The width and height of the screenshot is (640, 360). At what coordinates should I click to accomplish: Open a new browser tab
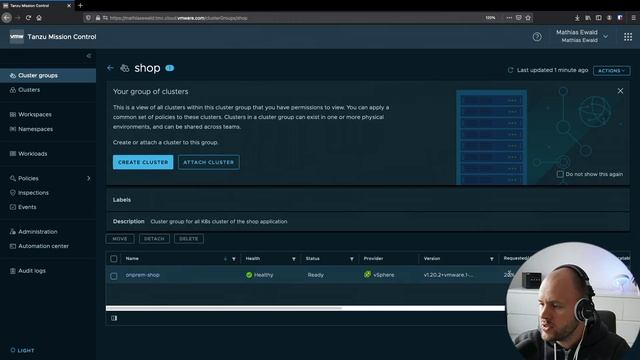(80, 6)
